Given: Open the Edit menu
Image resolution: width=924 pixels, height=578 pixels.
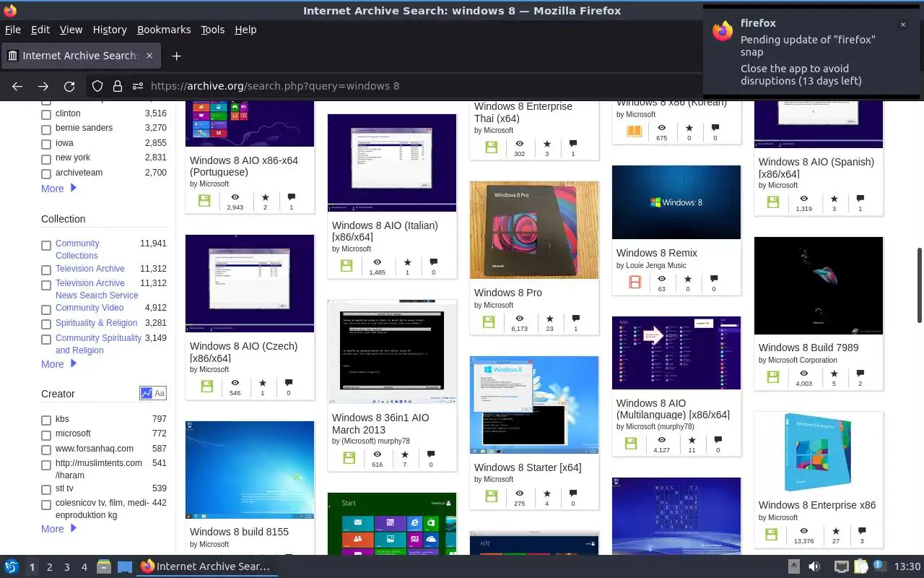Looking at the screenshot, I should click(40, 30).
